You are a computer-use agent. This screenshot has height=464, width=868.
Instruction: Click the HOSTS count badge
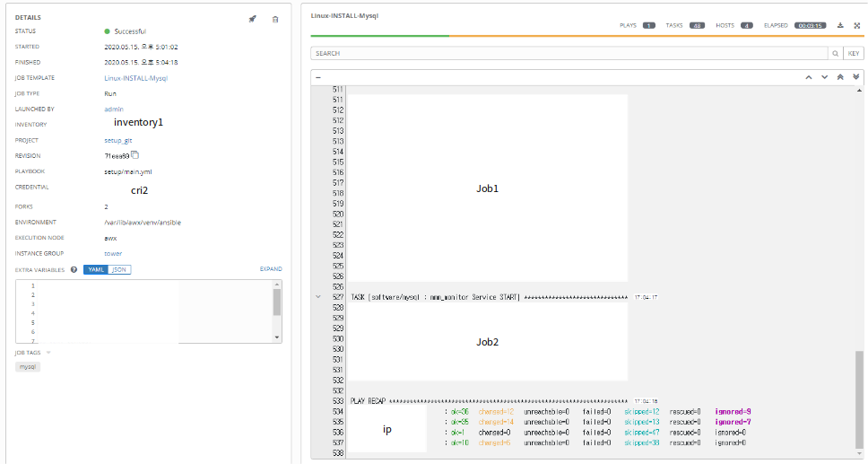[x=747, y=25]
